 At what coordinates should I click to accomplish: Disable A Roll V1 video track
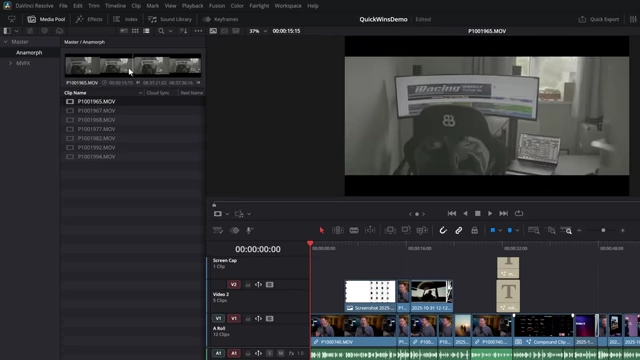click(x=269, y=318)
